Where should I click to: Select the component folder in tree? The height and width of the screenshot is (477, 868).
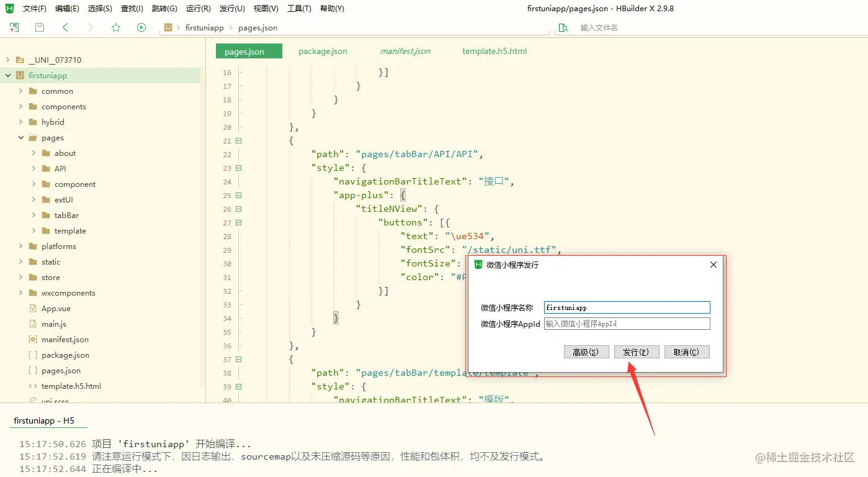coord(75,184)
